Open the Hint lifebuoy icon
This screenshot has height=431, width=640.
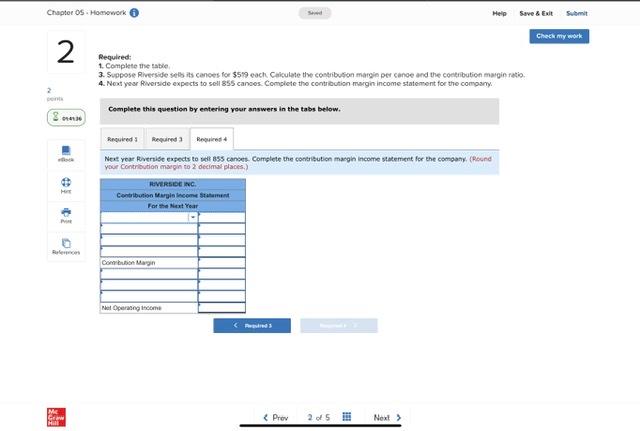[66, 182]
